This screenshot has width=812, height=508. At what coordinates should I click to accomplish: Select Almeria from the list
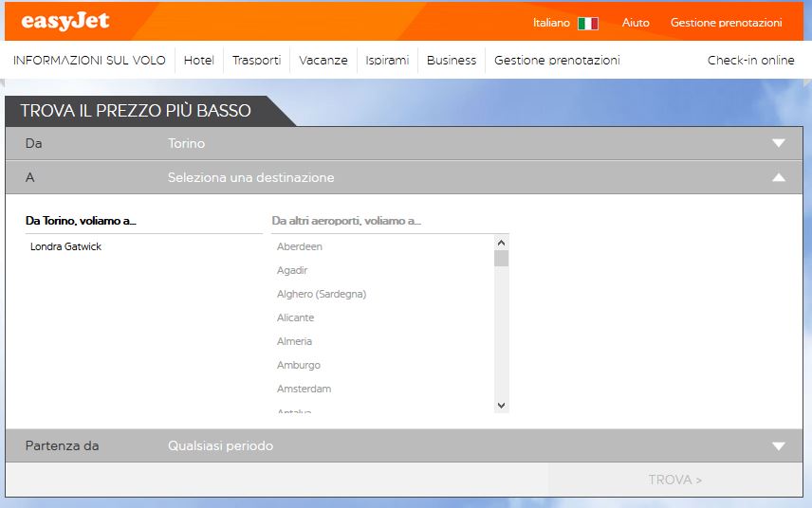click(294, 341)
